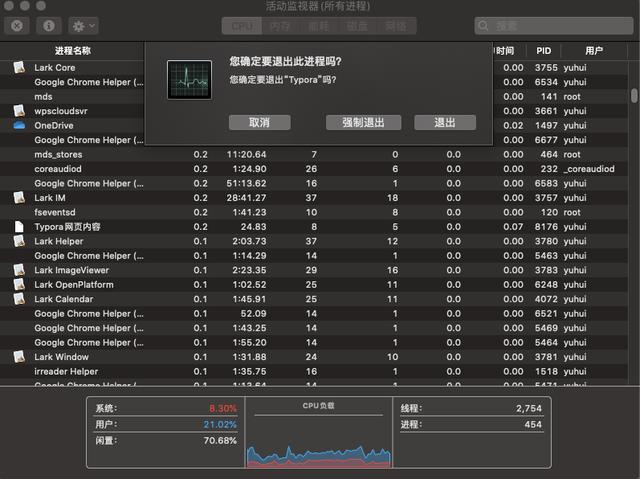640x479 pixels.
Task: Click the Lark Window process name
Action: tap(61, 357)
